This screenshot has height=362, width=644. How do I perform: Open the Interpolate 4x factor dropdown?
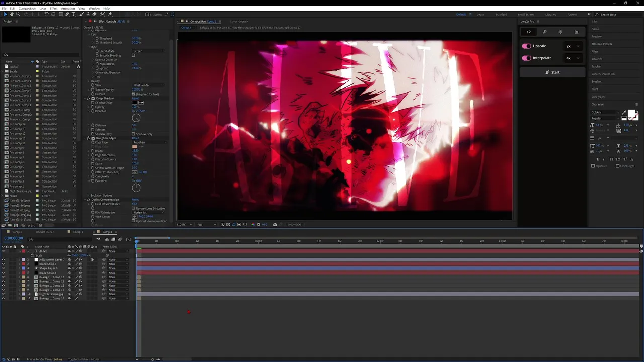(x=573, y=58)
